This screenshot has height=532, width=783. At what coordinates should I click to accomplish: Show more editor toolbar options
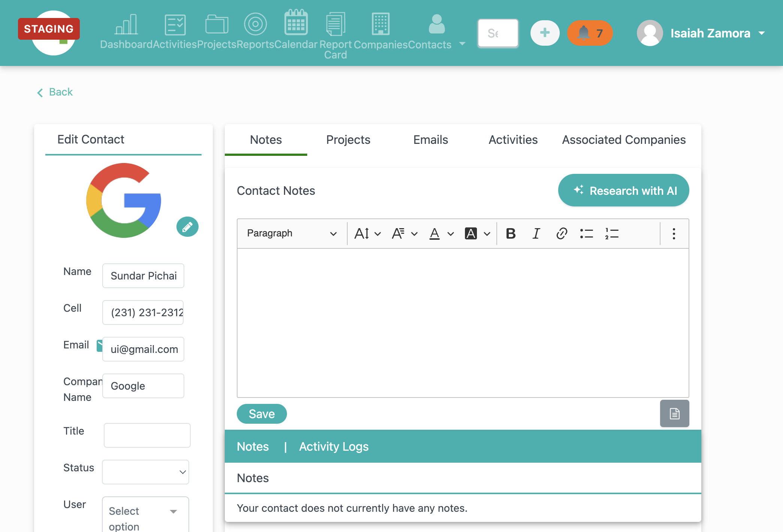(x=674, y=233)
